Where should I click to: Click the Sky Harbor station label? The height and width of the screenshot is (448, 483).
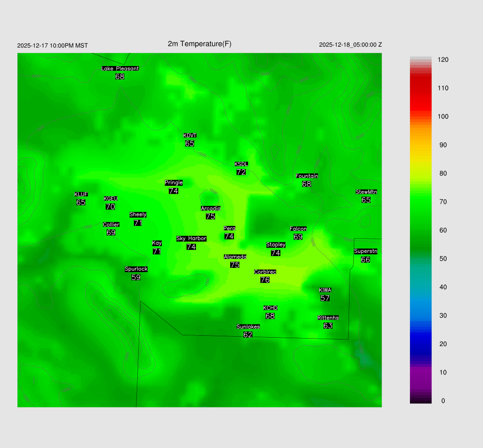(191, 239)
